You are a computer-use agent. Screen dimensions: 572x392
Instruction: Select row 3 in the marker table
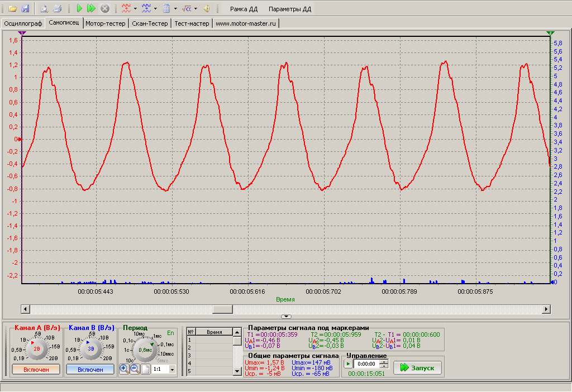[x=210, y=356]
